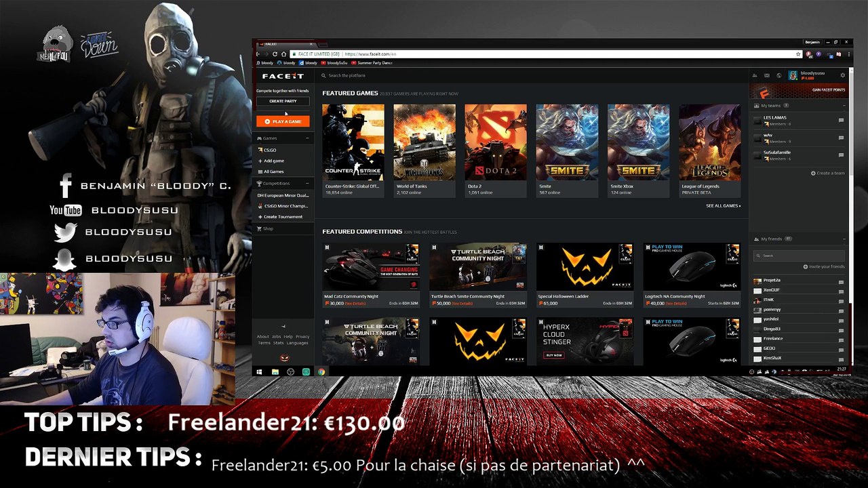Open the settings gear icon
868x488 pixels.
click(843, 75)
